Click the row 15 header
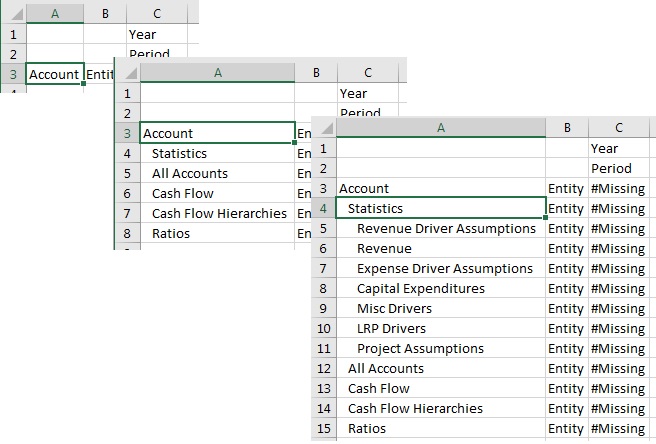 pyautogui.click(x=324, y=428)
